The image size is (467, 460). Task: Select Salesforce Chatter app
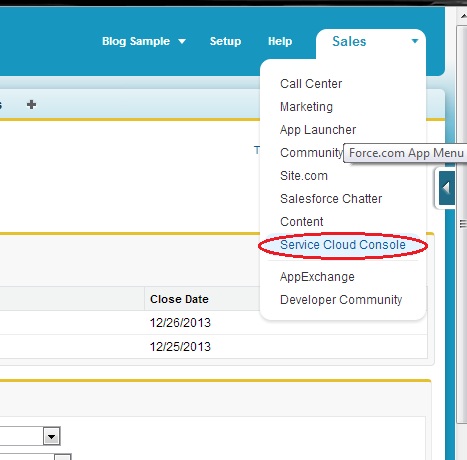click(x=331, y=199)
